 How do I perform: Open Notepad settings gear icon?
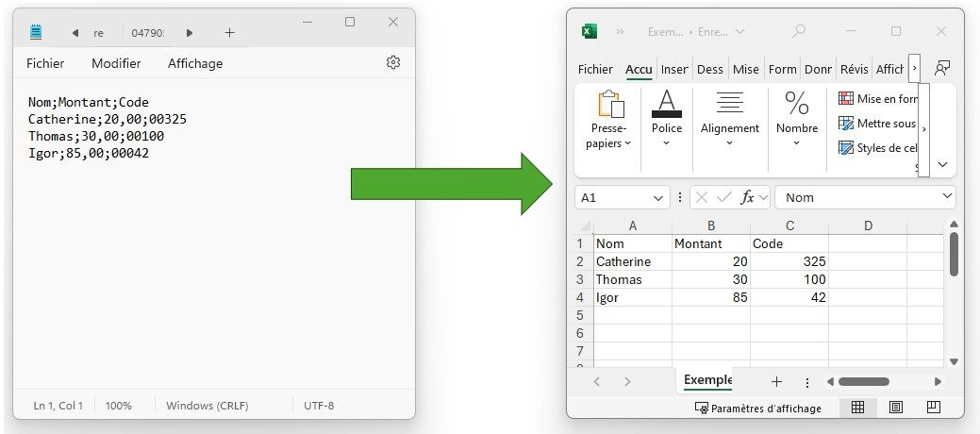pos(393,63)
